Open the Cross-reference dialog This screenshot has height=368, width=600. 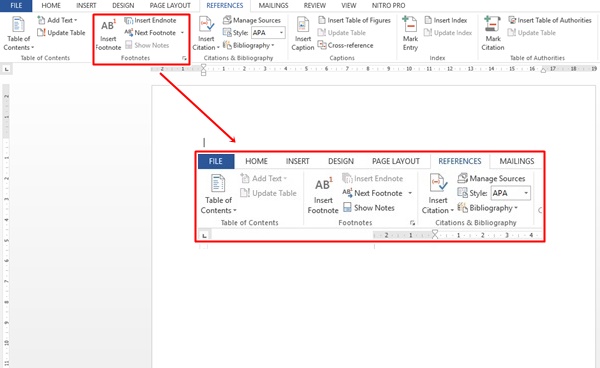[346, 45]
